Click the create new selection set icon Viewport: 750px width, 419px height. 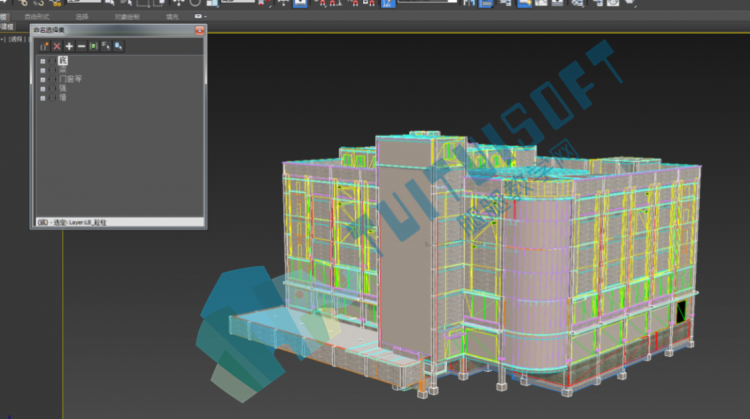coord(44,46)
